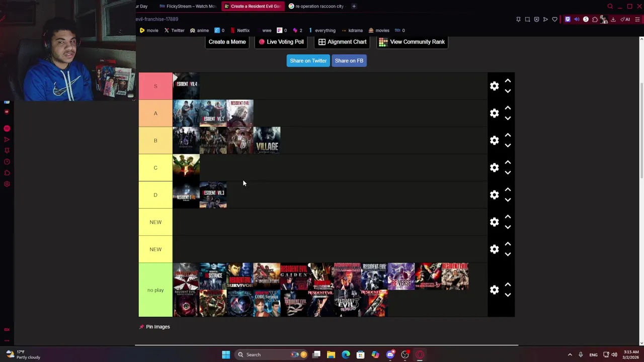
Task: Open the pinboard icon in sidebar
Action: [7, 150]
